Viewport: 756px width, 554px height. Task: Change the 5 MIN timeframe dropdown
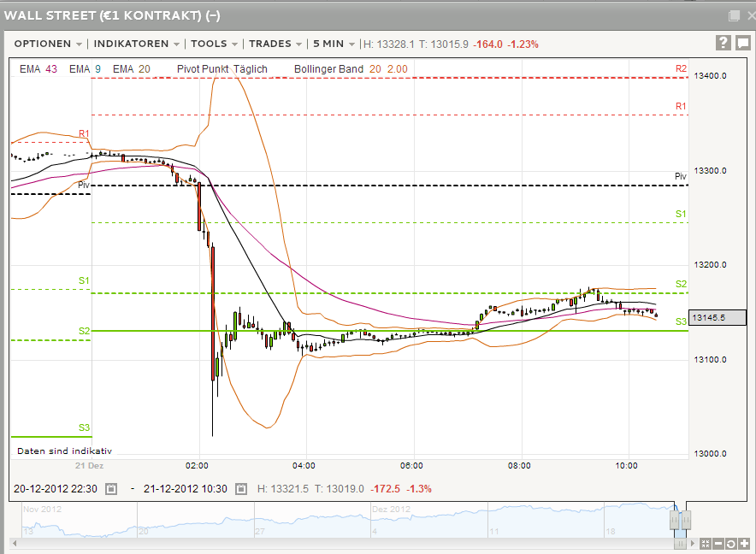coord(334,44)
